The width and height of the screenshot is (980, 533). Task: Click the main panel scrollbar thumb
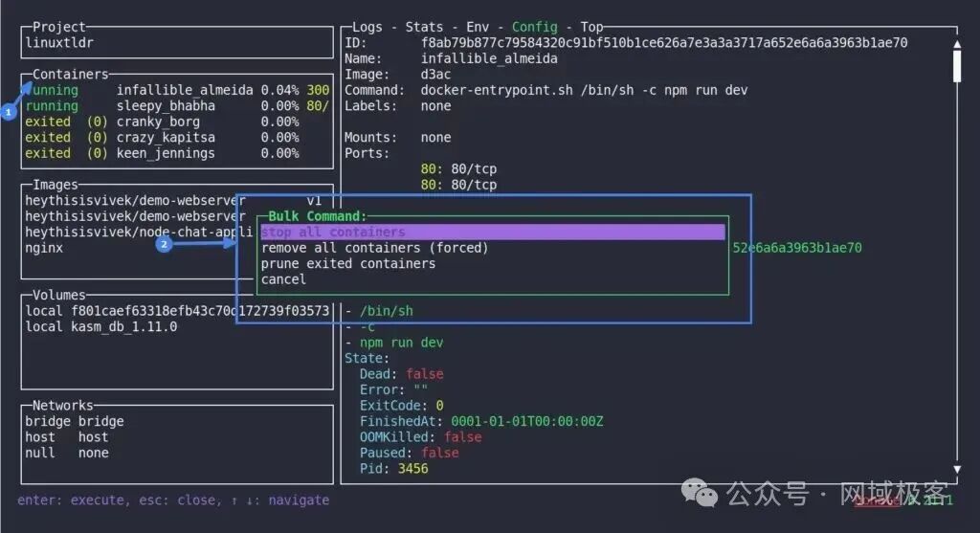pyautogui.click(x=957, y=66)
